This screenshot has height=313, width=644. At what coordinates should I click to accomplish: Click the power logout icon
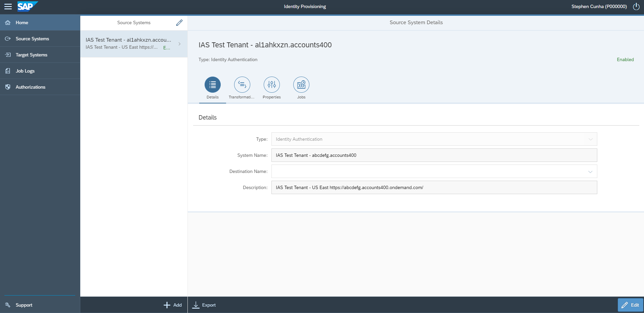click(x=636, y=6)
